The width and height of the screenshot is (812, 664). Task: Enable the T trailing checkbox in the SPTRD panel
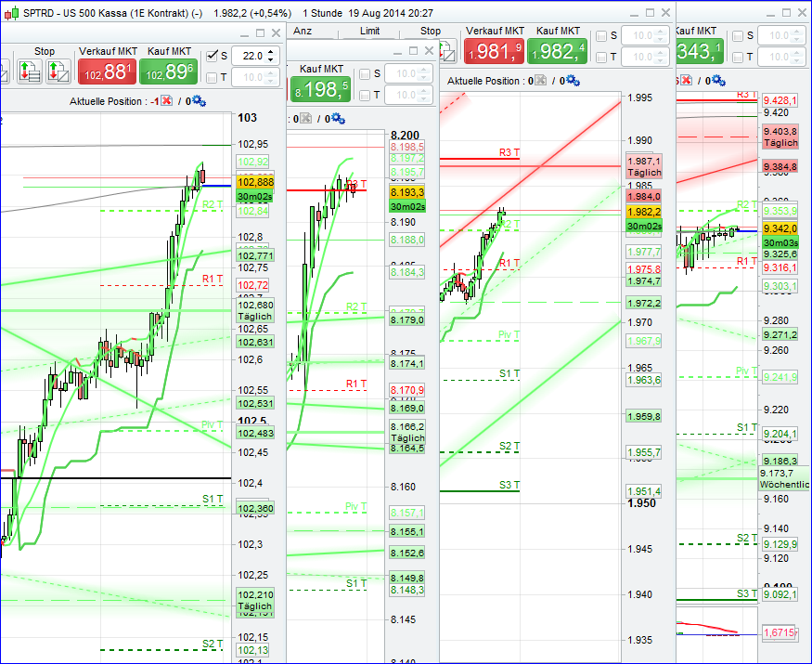211,77
